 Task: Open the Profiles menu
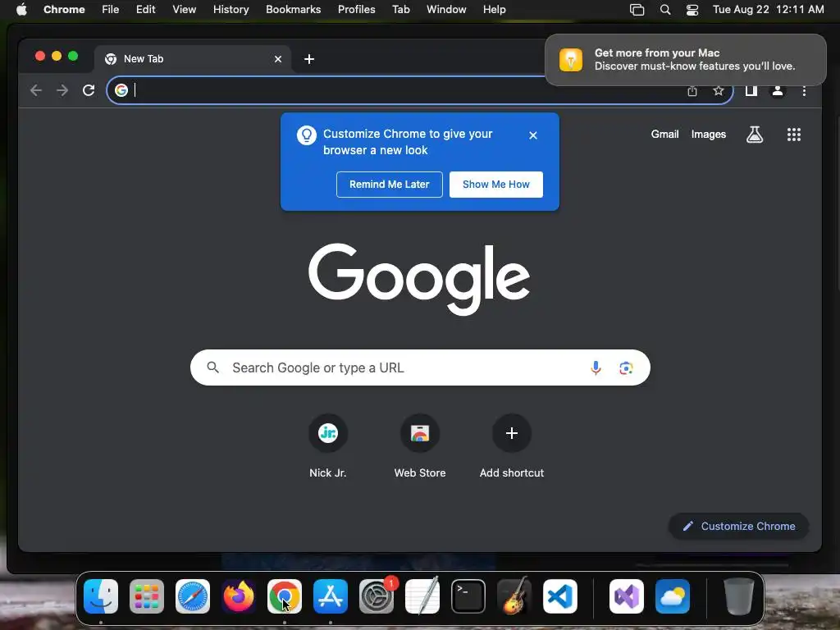click(356, 10)
